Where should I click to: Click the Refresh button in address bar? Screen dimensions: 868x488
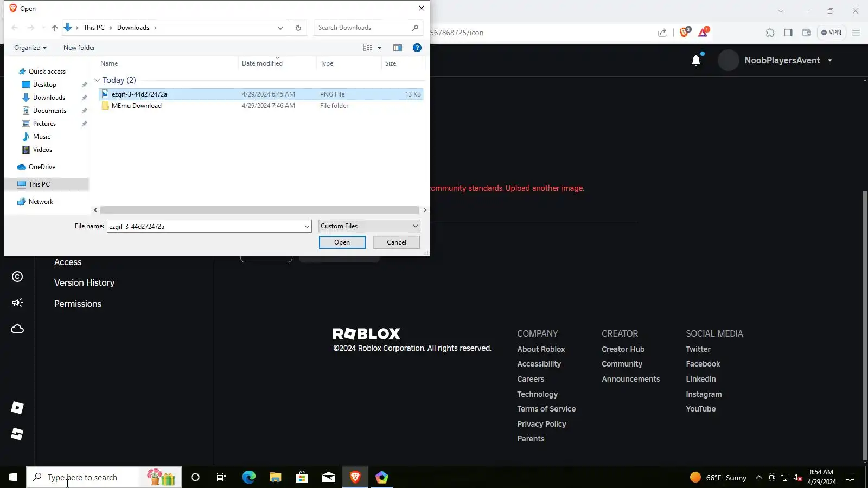pyautogui.click(x=298, y=28)
